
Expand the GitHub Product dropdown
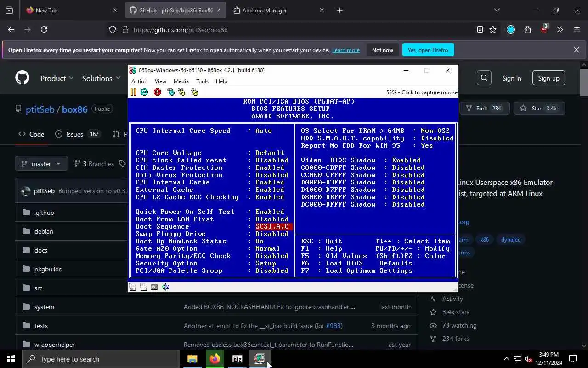[57, 78]
